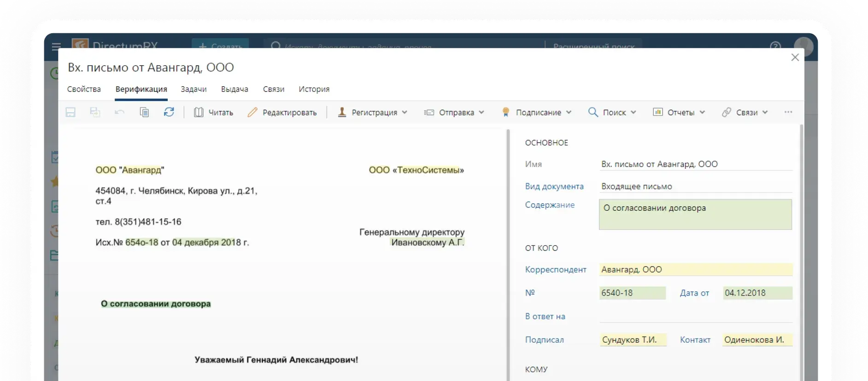Click the copy document icon
Image resolution: width=868 pixels, height=381 pixels.
point(144,112)
